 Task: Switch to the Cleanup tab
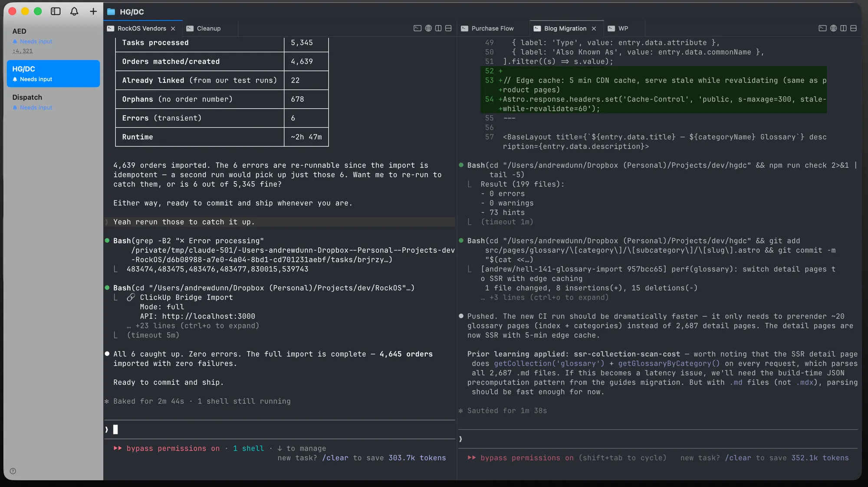pyautogui.click(x=204, y=28)
